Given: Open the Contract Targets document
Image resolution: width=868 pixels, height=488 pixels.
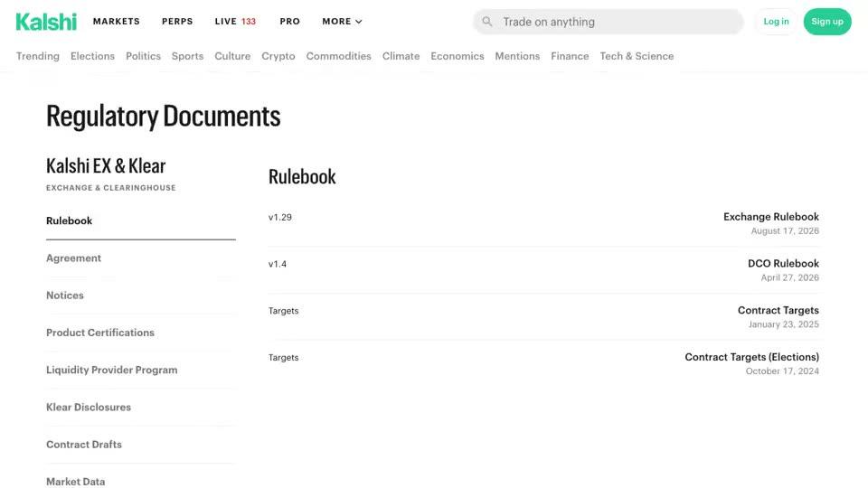Looking at the screenshot, I should pos(778,310).
